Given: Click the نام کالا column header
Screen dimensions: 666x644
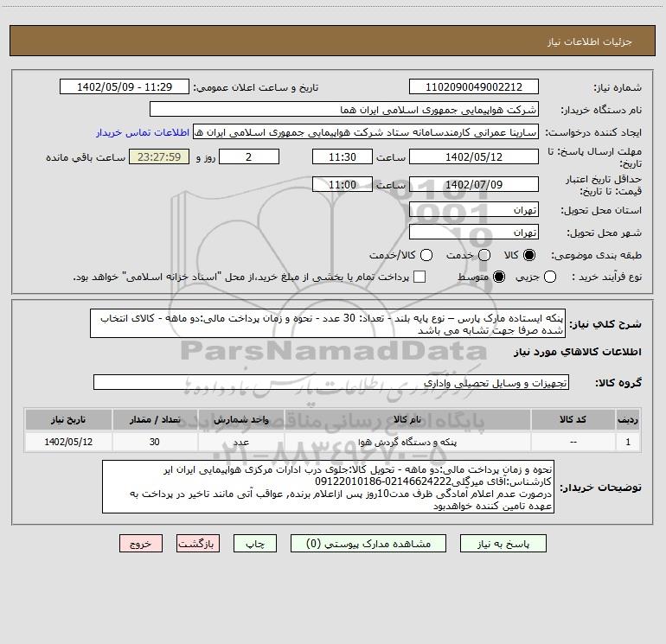Looking at the screenshot, I should [x=407, y=419].
